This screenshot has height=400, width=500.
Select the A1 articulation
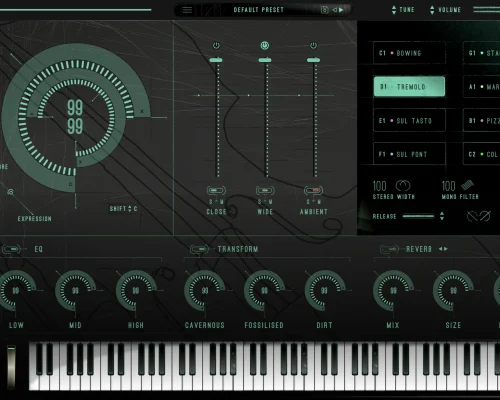[482, 87]
